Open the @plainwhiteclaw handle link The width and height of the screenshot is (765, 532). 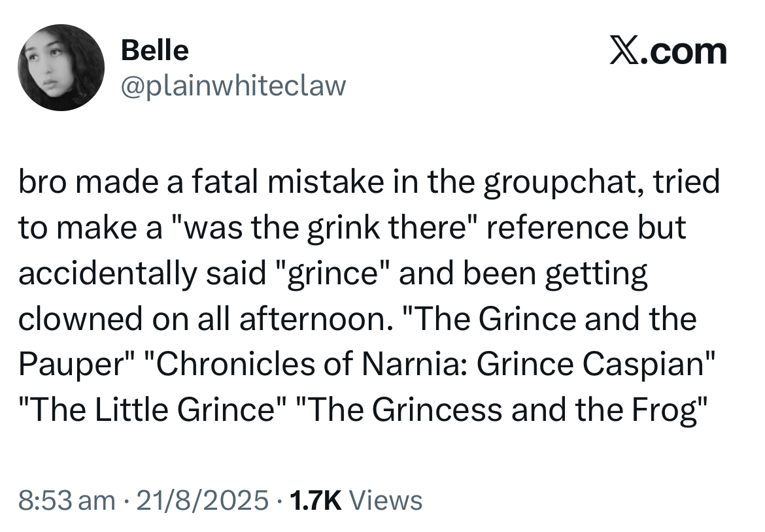point(233,85)
